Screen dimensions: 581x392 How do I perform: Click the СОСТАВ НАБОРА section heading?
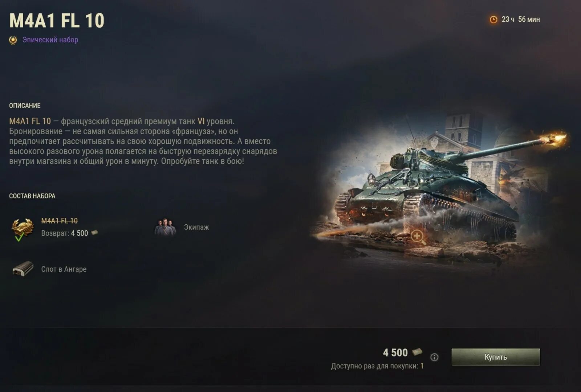point(32,196)
